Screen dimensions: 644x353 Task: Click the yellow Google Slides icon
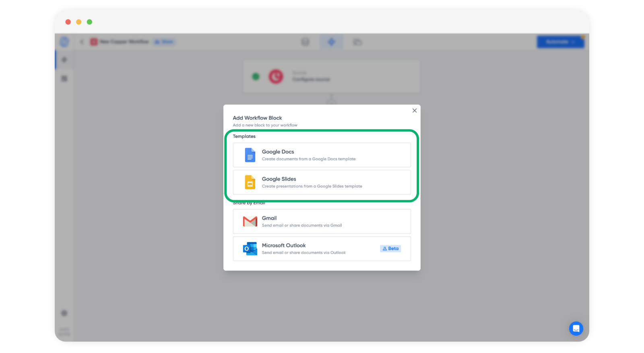point(250,183)
